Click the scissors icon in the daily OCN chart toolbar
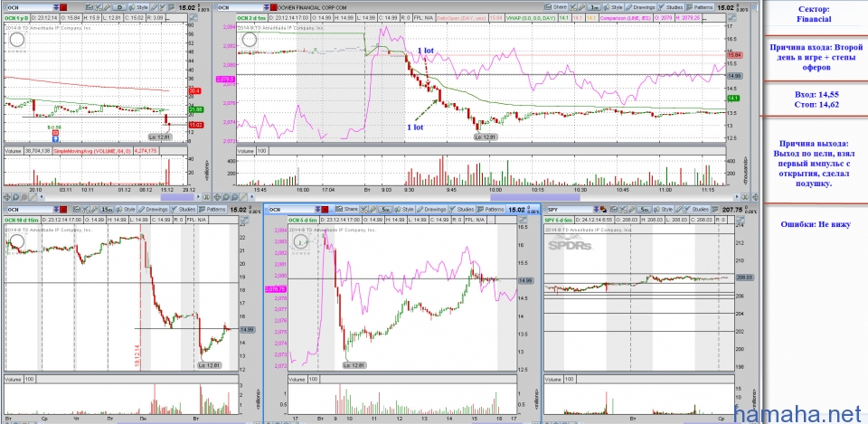 [98, 7]
